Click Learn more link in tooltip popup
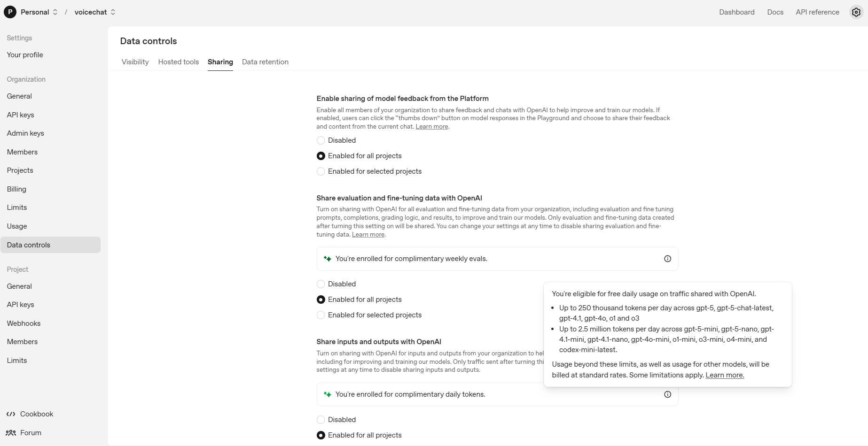 coord(725,375)
